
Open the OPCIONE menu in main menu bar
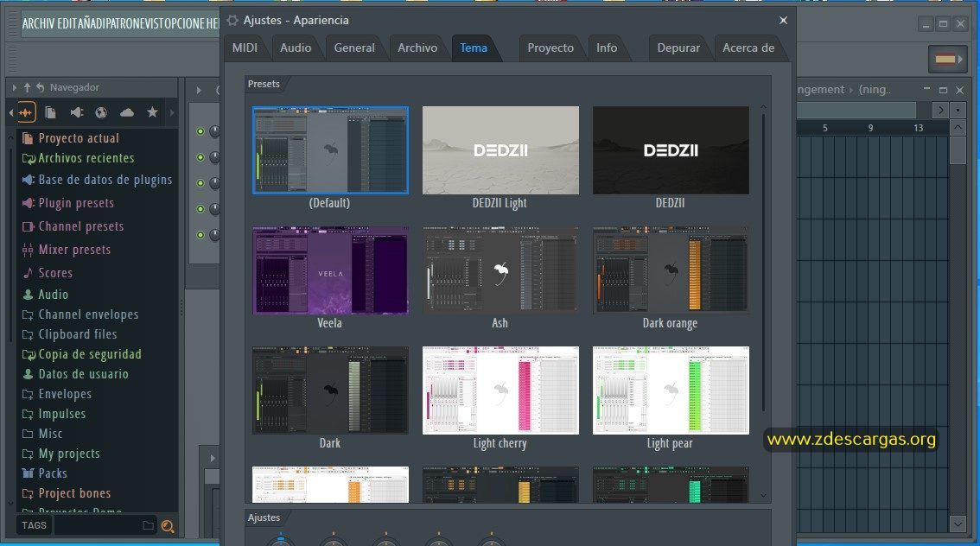[185, 23]
